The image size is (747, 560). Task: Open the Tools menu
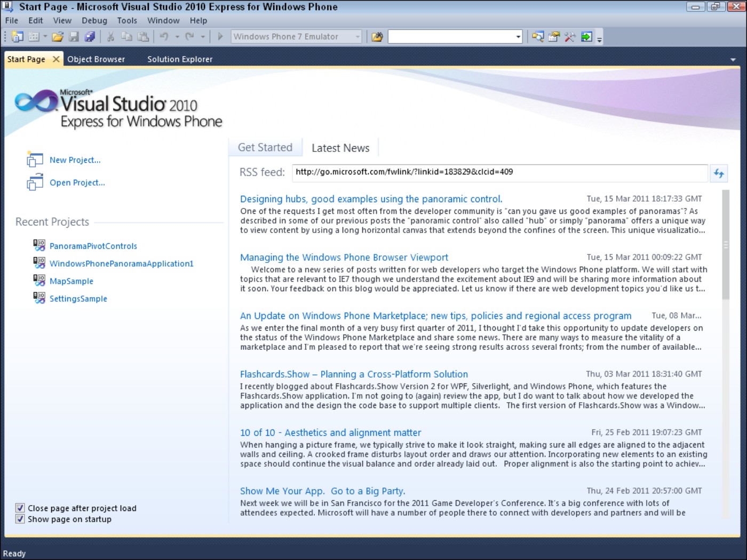click(x=127, y=20)
